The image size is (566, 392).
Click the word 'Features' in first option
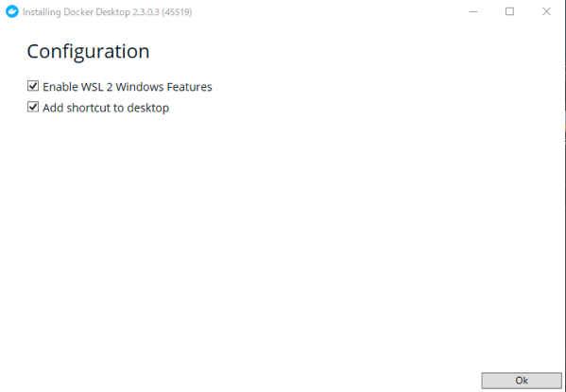(188, 87)
